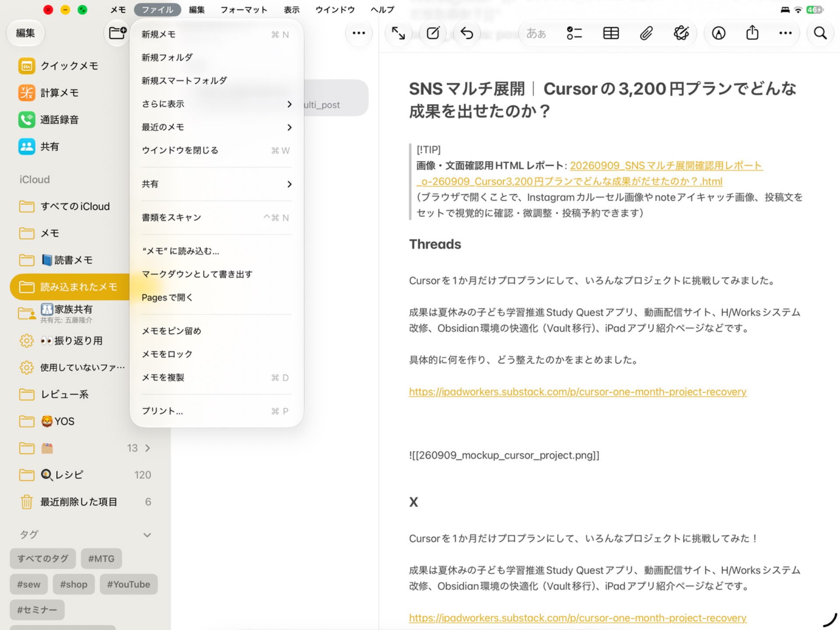Click the undo arrow icon
Image resolution: width=840 pixels, height=630 pixels.
(x=467, y=33)
